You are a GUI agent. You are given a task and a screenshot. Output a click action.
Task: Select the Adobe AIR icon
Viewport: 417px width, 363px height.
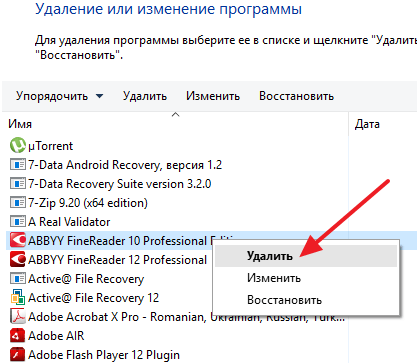tap(18, 335)
